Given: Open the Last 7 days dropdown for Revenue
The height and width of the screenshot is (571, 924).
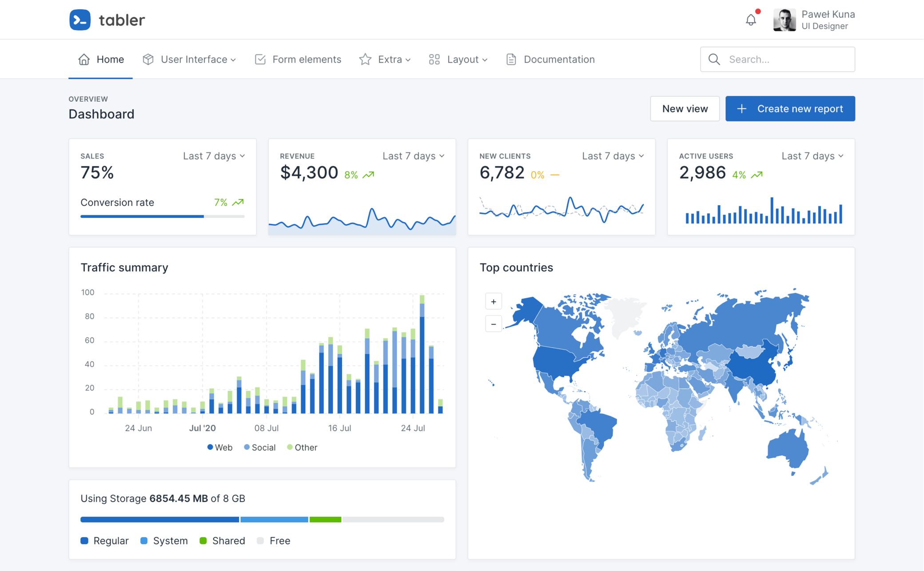Looking at the screenshot, I should [413, 156].
